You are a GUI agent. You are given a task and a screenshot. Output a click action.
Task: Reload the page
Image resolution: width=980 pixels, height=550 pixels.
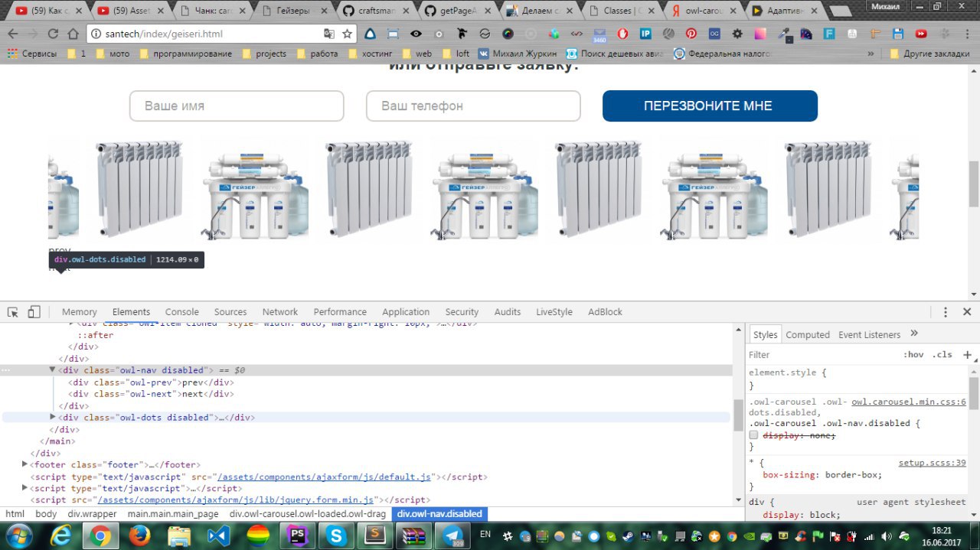(x=53, y=34)
